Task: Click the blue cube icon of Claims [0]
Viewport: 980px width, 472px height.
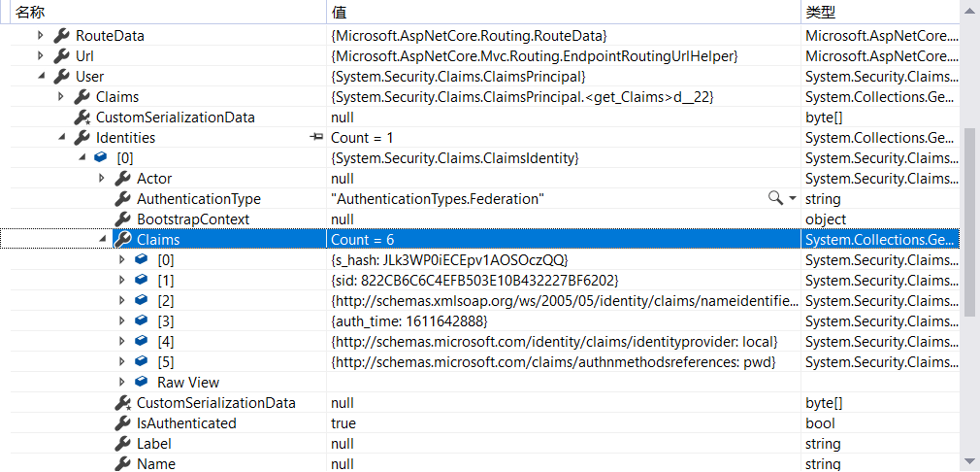Action: 142,260
